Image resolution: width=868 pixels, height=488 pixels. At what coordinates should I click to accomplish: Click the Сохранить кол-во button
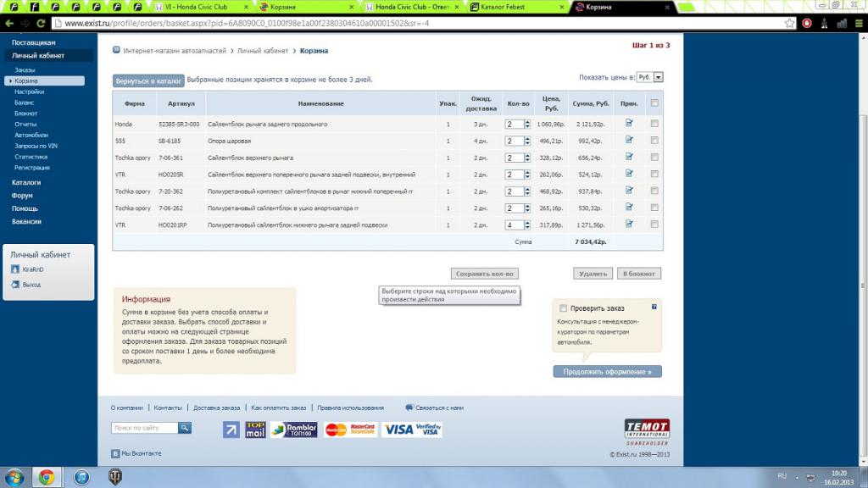pos(484,274)
